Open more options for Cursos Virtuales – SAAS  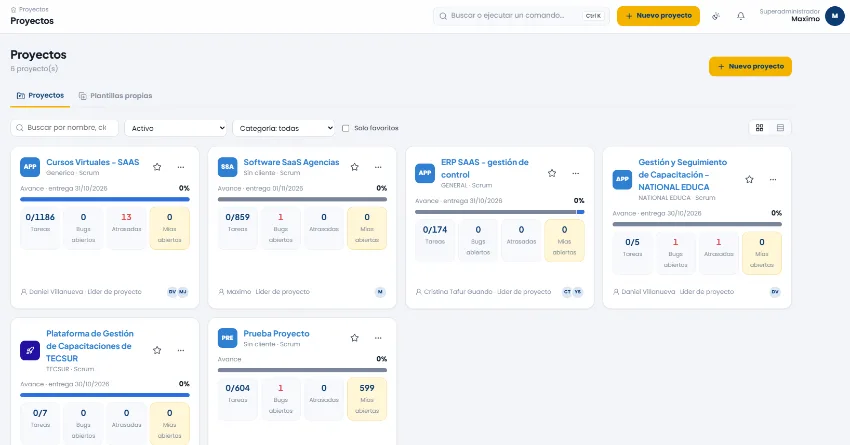click(181, 167)
